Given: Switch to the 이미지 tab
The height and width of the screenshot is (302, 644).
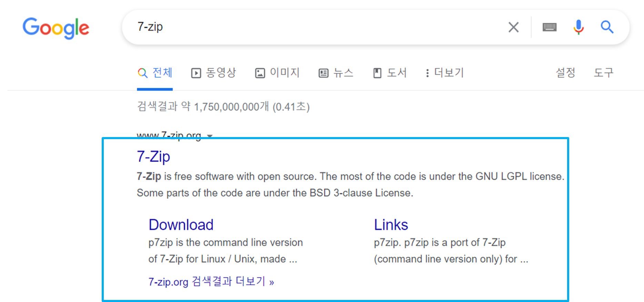Looking at the screenshot, I should 277,73.
